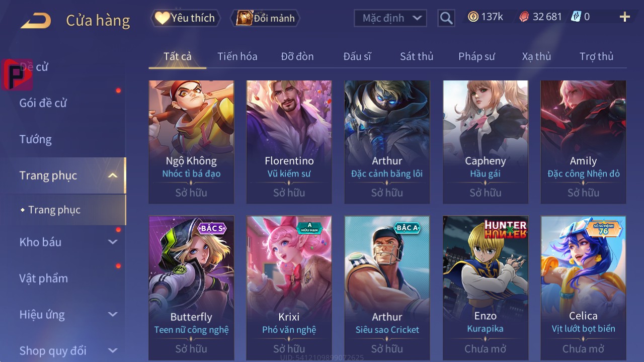Go back using the return arrow icon
The height and width of the screenshot is (362, 644).
tap(36, 21)
